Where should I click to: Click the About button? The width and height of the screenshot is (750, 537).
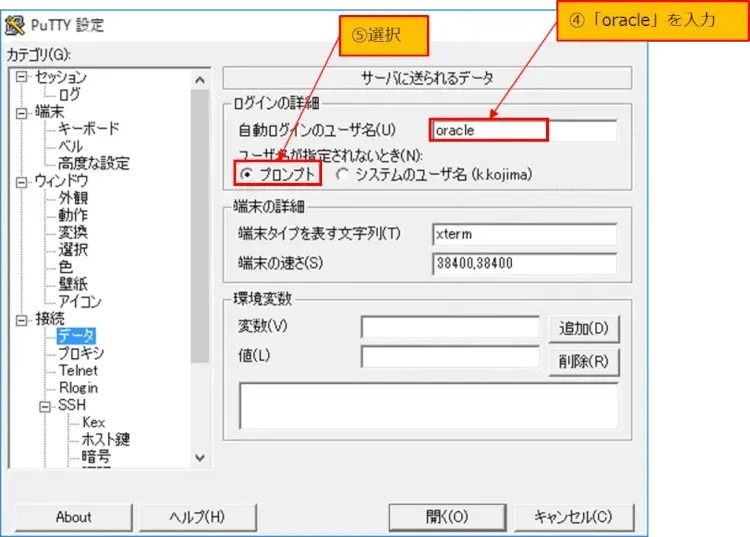tap(73, 517)
